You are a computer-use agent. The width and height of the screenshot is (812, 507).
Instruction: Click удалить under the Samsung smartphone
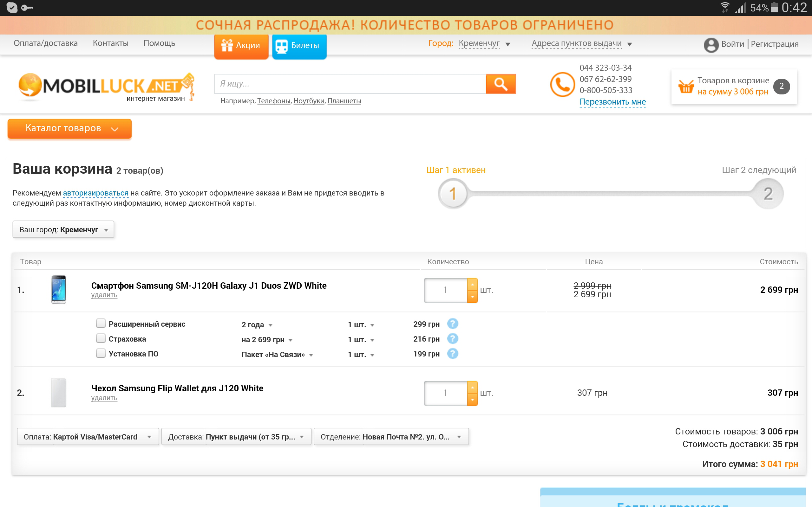point(104,295)
